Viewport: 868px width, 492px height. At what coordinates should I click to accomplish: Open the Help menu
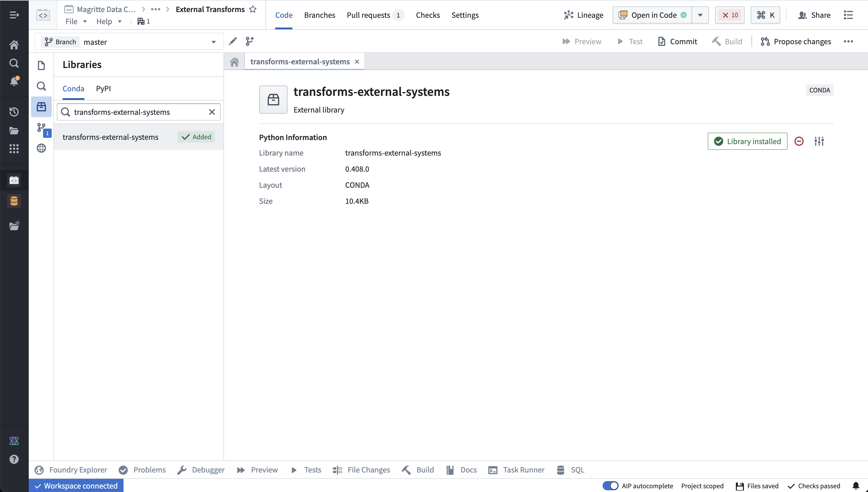(x=109, y=21)
